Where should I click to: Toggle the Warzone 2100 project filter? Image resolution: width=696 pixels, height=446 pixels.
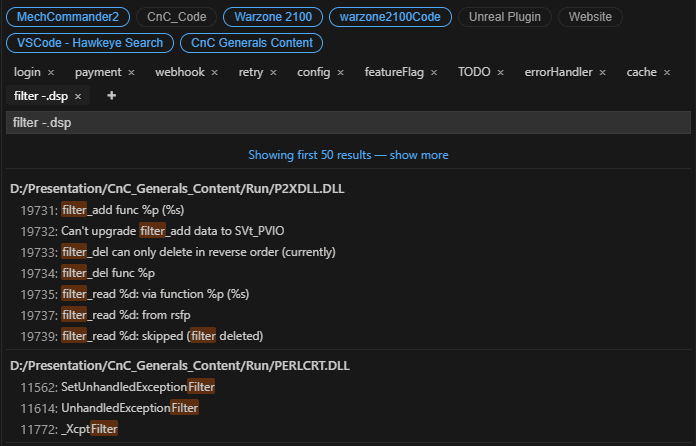pos(273,17)
